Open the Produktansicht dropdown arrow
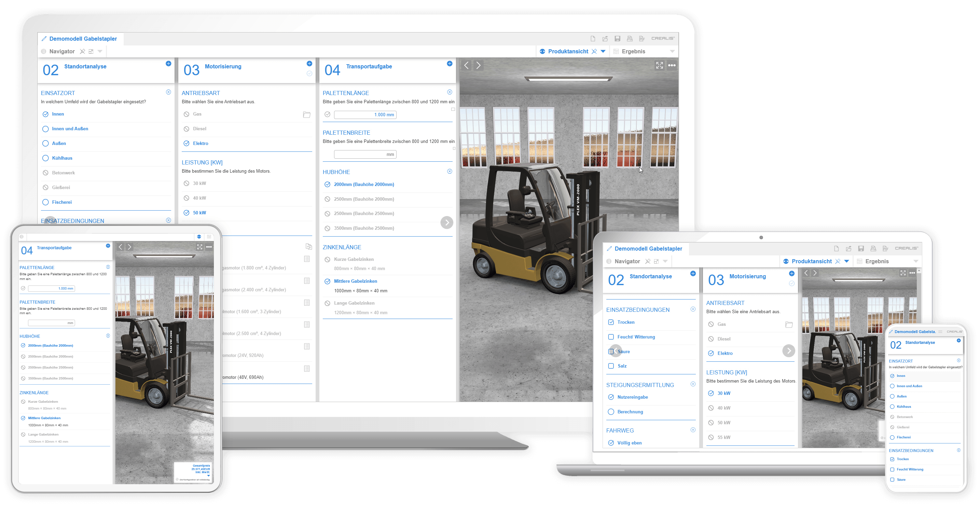The height and width of the screenshot is (506, 980). (603, 51)
